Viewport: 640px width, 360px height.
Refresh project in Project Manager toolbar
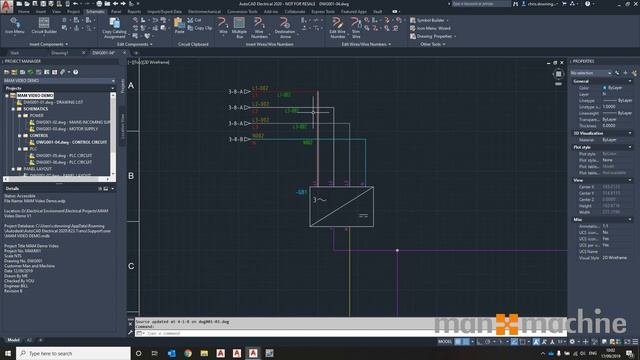click(x=30, y=72)
